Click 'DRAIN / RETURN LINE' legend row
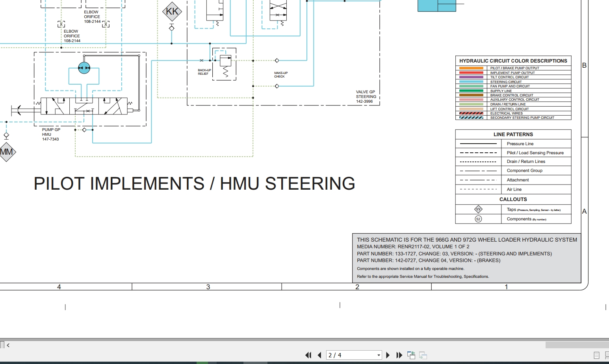The height and width of the screenshot is (364, 609). [x=513, y=104]
